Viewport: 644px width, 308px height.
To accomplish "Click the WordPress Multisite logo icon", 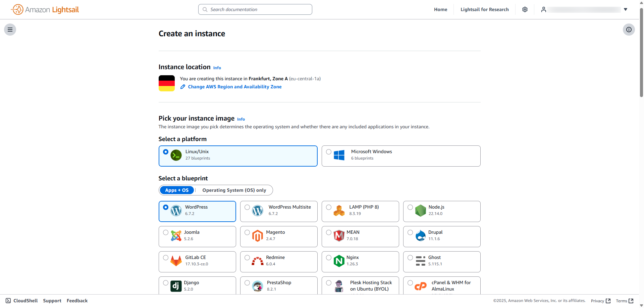I will 258,211.
